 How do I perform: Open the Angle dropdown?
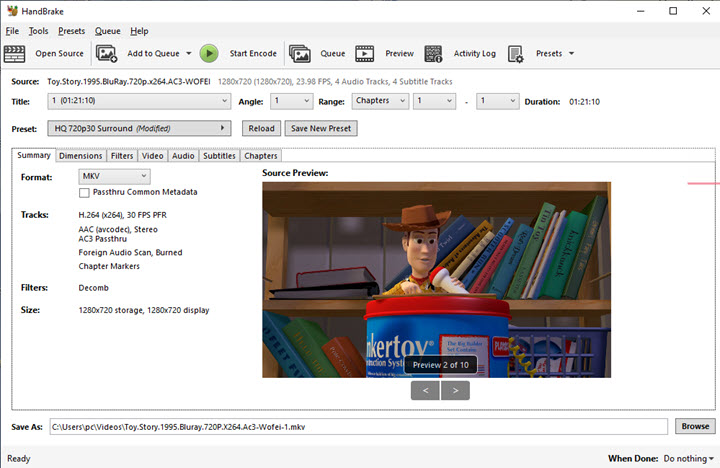click(290, 101)
